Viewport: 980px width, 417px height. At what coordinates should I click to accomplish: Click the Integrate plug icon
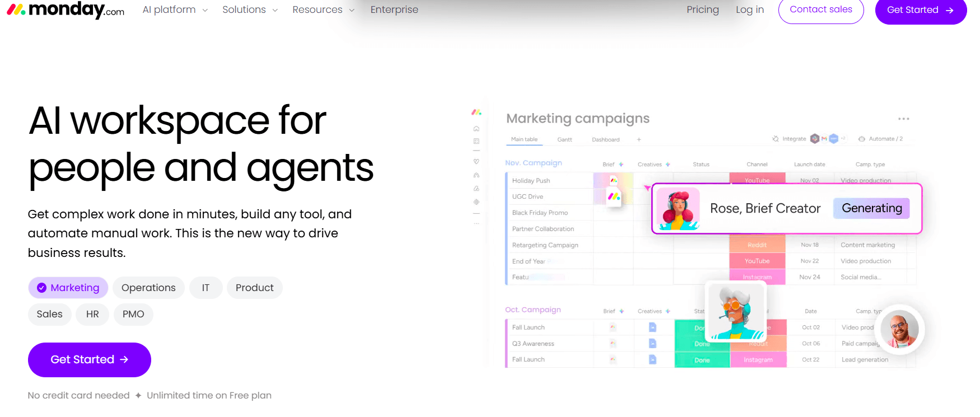(776, 139)
